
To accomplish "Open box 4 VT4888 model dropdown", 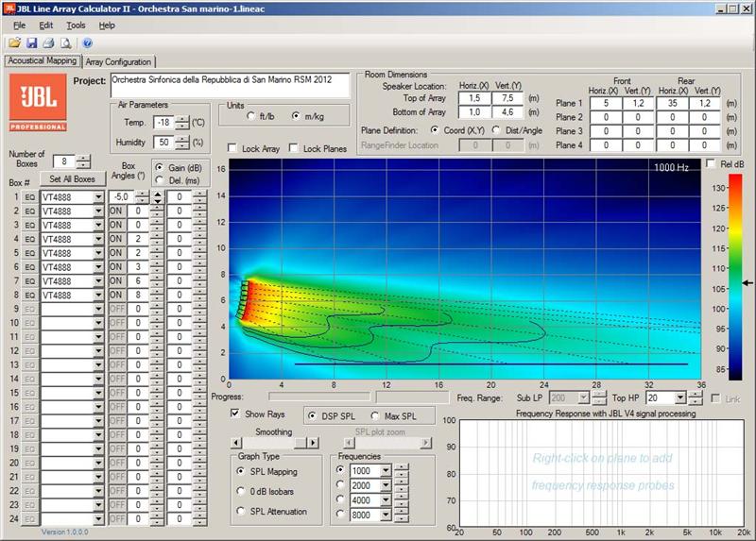I will pyautogui.click(x=98, y=239).
